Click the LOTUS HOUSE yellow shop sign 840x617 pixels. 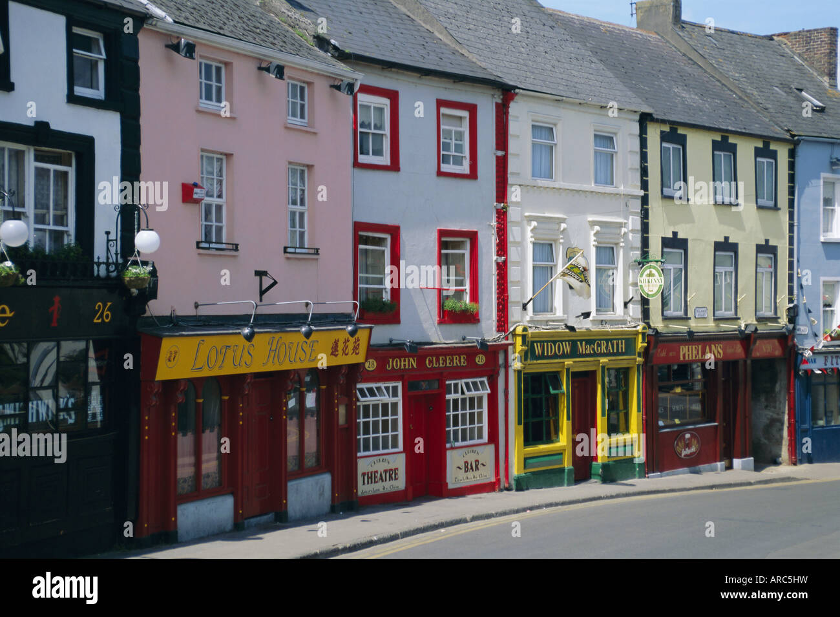point(263,352)
